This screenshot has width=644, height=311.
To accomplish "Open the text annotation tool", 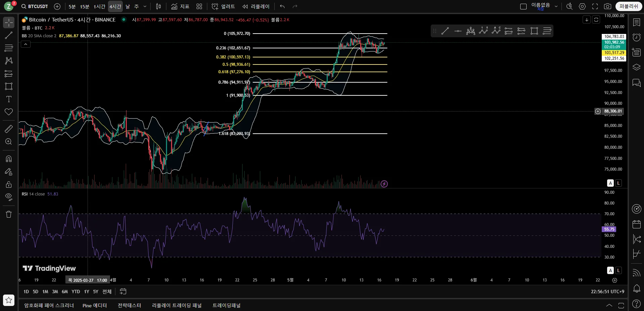I will 9,99.
